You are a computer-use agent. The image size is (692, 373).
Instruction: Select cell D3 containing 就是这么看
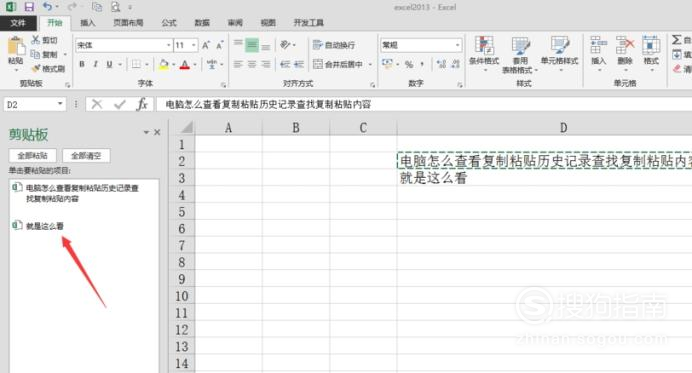(544, 178)
